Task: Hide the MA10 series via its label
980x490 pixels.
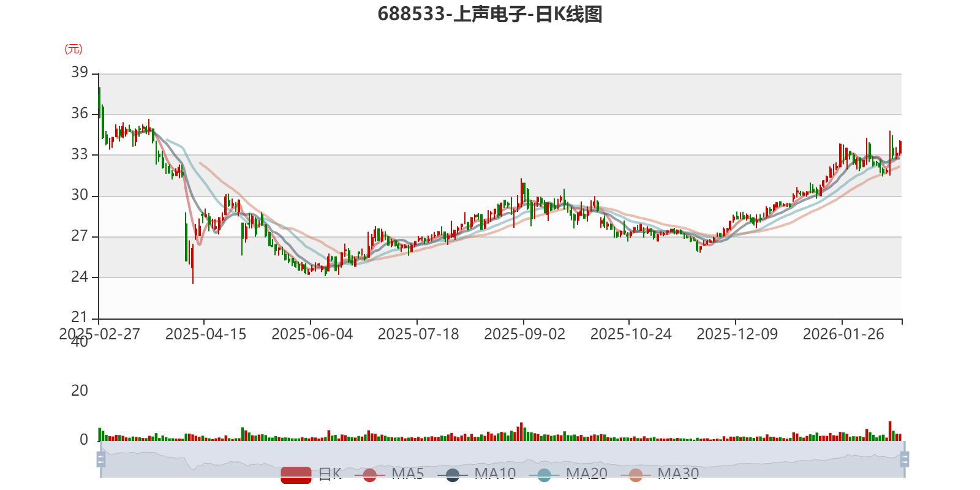Action: [x=495, y=473]
